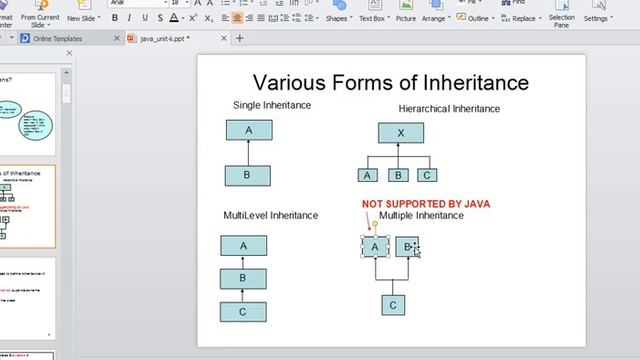Apply superscript formatting
This screenshot has width=640, height=360.
click(193, 18)
